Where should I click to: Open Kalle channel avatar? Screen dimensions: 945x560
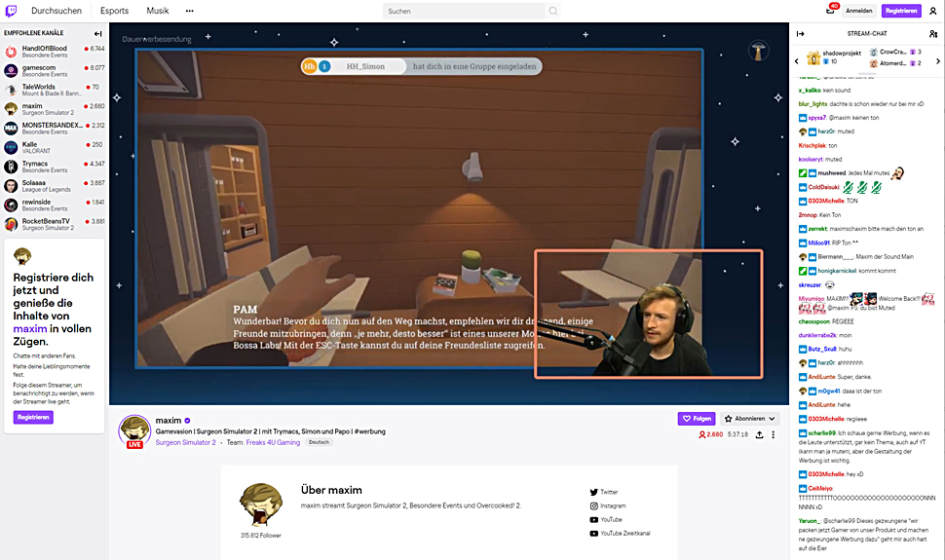click(x=11, y=147)
